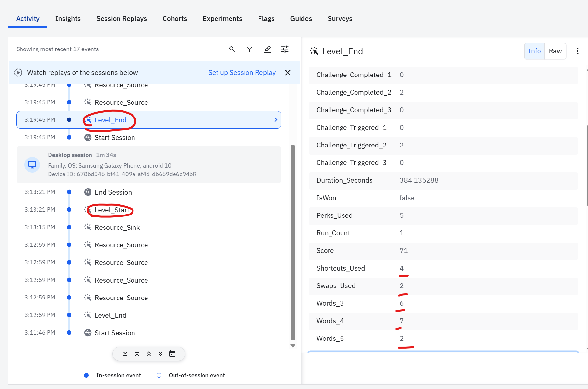Click the collapse-to-bottom arrow icon in navigator
Screen dimensions: 588x389
pos(125,354)
